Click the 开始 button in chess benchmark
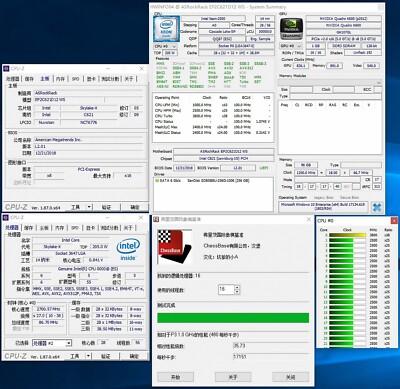Screen dimensions: 400x389 (x=175, y=377)
